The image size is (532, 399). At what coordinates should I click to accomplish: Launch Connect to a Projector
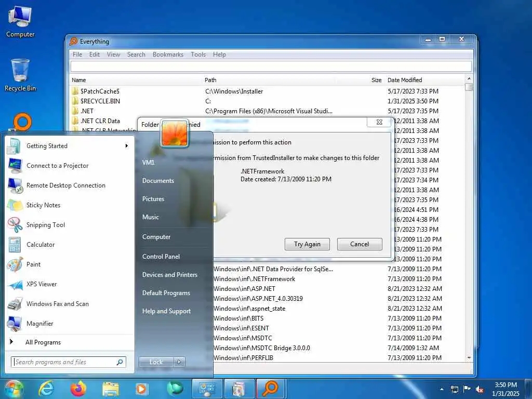[x=69, y=166]
